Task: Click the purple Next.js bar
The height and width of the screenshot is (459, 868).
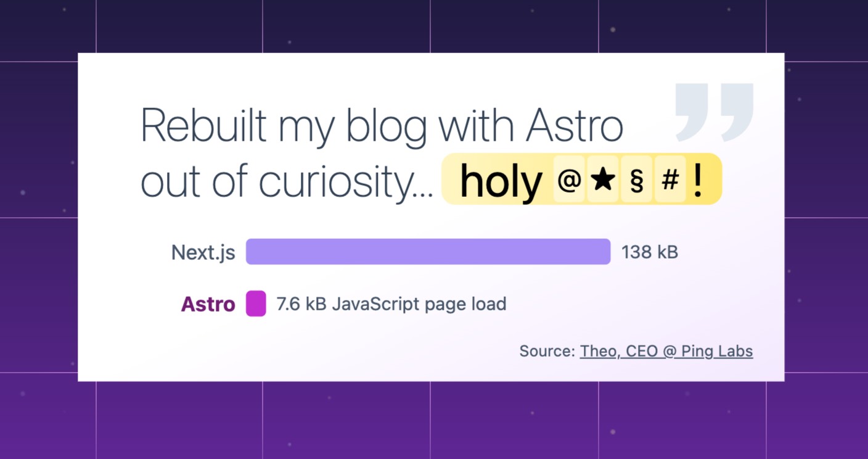Action: pyautogui.click(x=428, y=252)
